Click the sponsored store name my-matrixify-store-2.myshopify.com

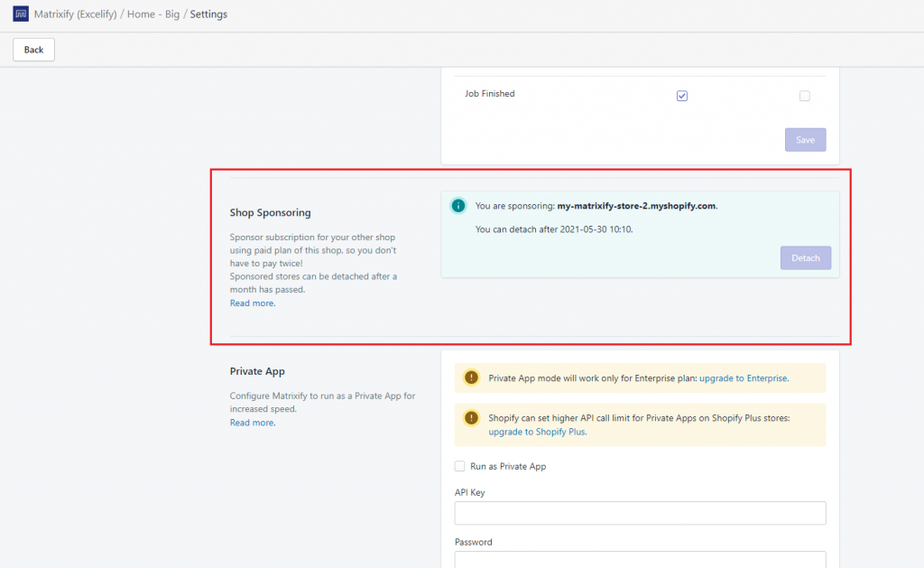(x=636, y=206)
